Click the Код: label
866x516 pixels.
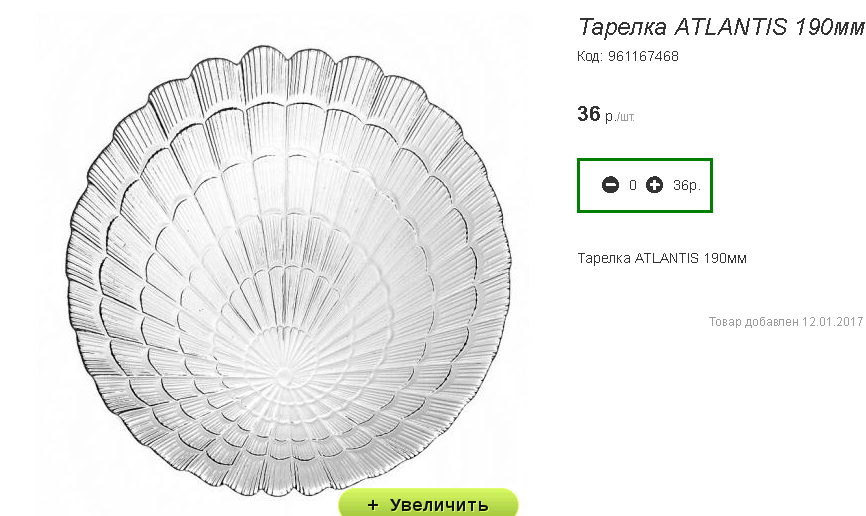click(590, 56)
